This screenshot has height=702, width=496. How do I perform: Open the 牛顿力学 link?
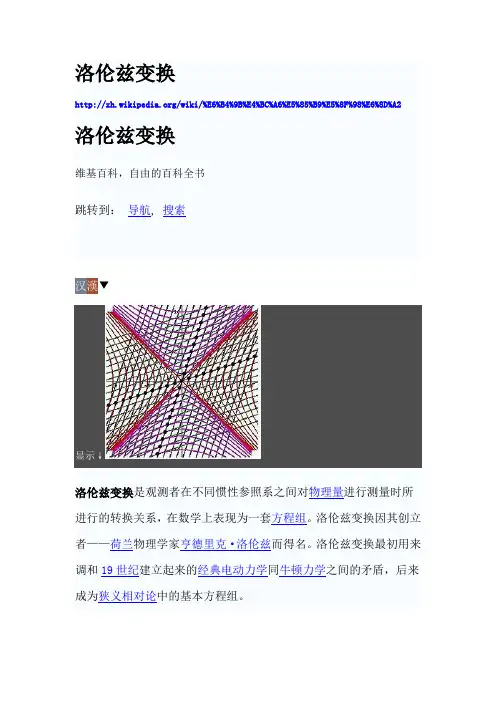(302, 570)
